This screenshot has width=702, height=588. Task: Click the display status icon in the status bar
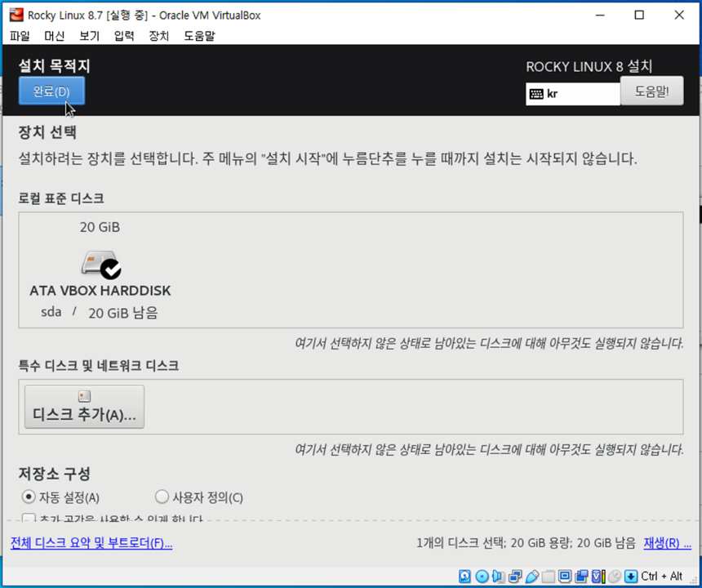tap(565, 577)
